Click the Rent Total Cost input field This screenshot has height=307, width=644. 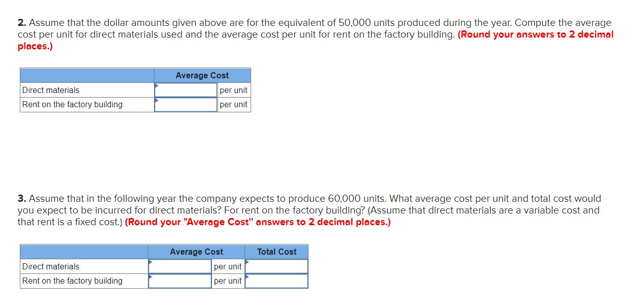277,281
